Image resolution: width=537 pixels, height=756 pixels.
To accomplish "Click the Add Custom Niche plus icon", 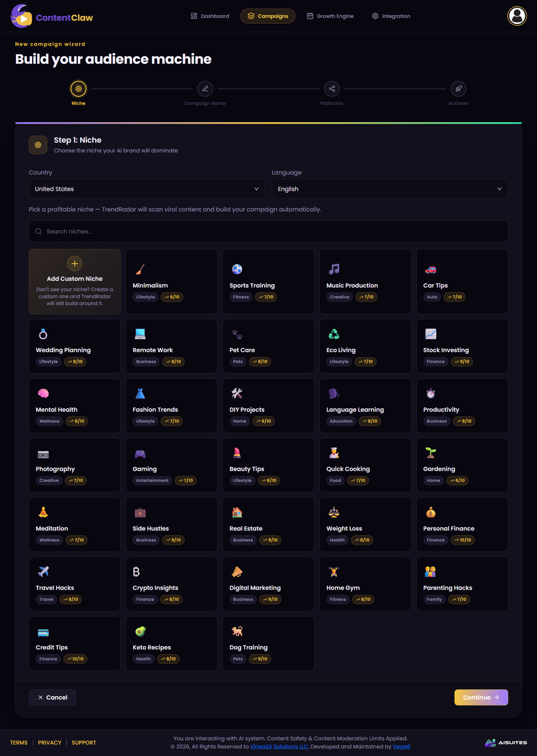I will 75,263.
